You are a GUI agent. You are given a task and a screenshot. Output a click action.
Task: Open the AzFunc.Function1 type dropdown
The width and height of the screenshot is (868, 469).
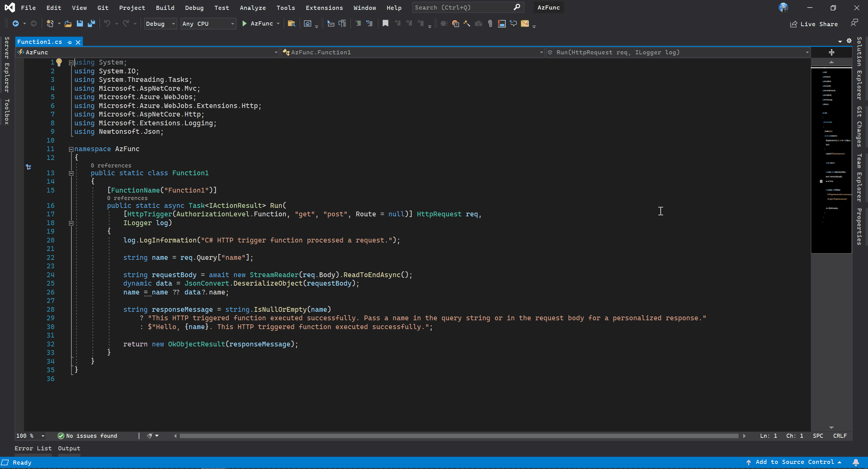pyautogui.click(x=413, y=52)
